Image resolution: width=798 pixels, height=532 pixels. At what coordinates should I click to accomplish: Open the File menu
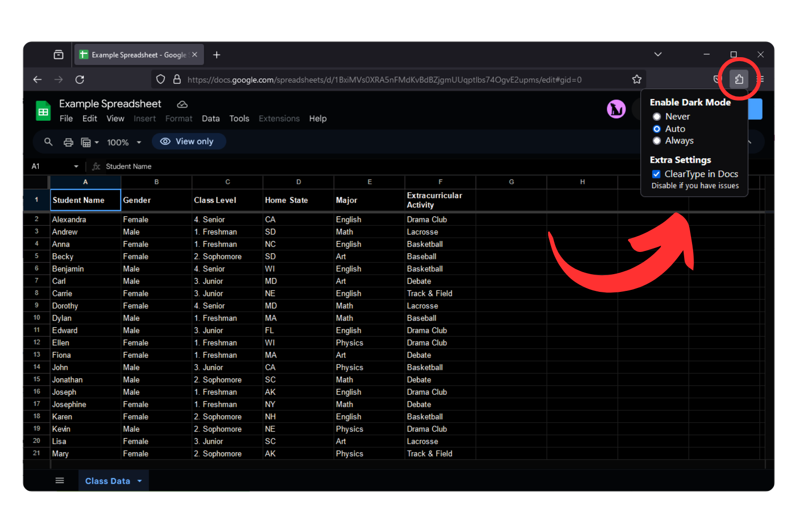(x=66, y=119)
